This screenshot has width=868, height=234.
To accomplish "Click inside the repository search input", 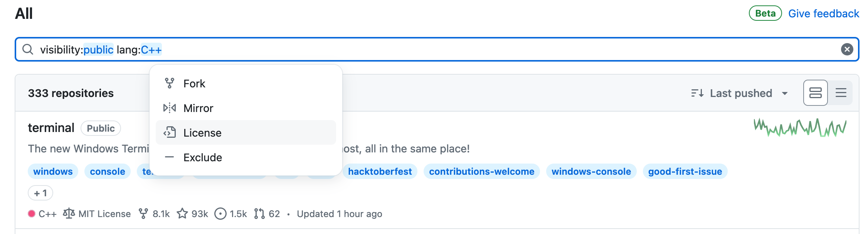I will click(463, 49).
